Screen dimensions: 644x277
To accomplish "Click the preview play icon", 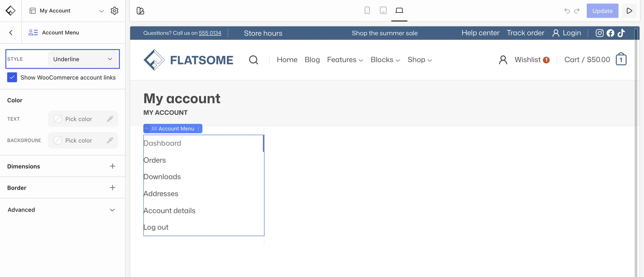I will tap(629, 11).
